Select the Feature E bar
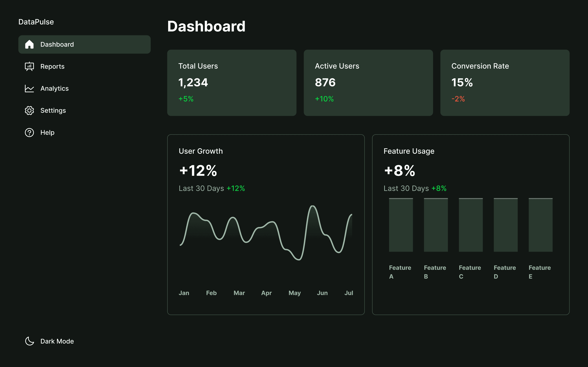Screen dimensions: 588x367 pos(541,225)
